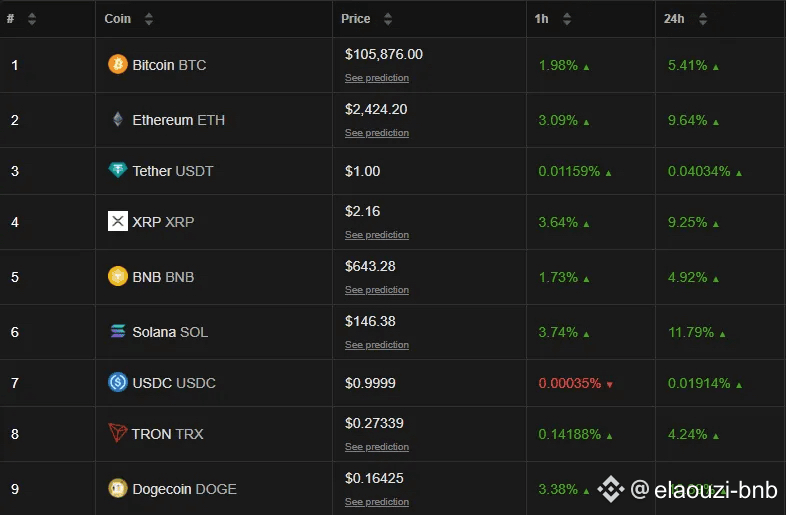Click Ethereum 24h change 9.64%

pos(687,120)
